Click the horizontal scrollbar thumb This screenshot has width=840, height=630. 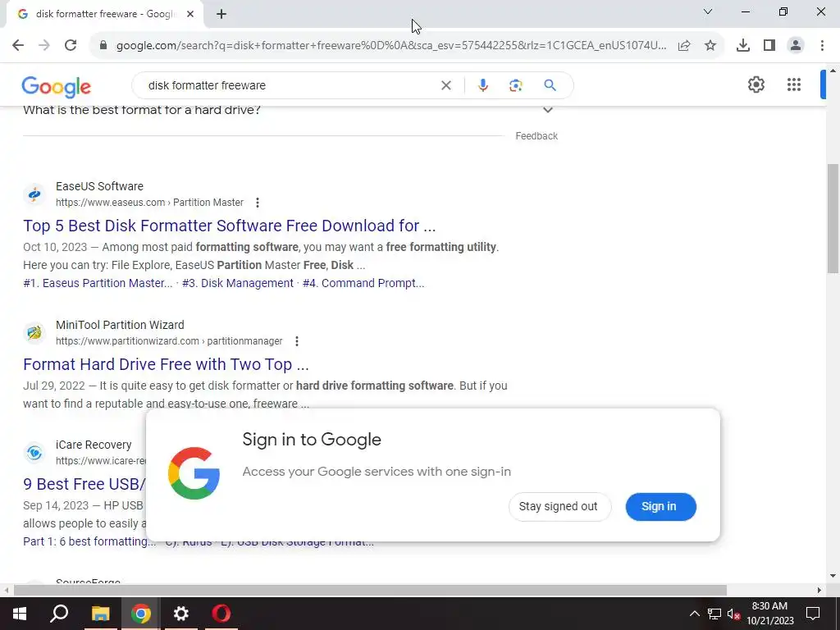point(370,591)
